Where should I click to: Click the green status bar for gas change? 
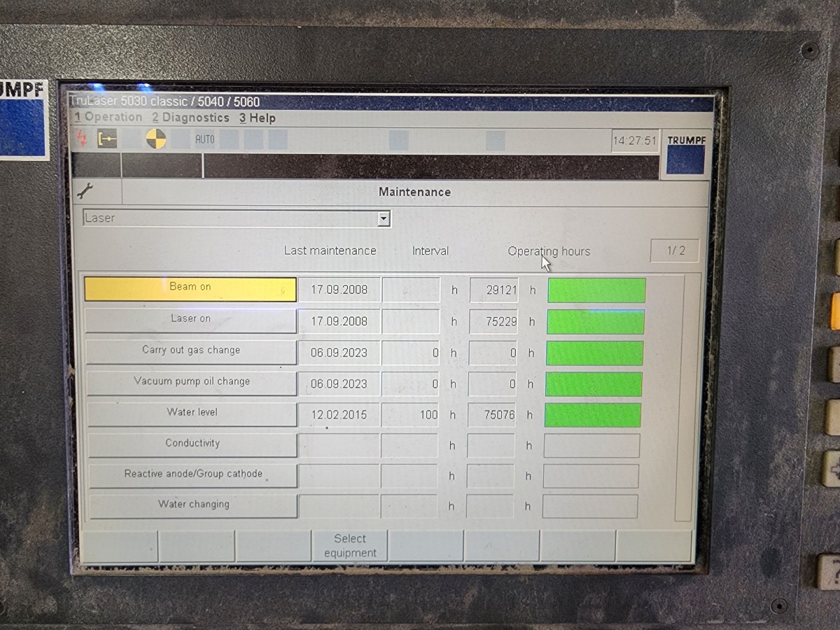595,353
